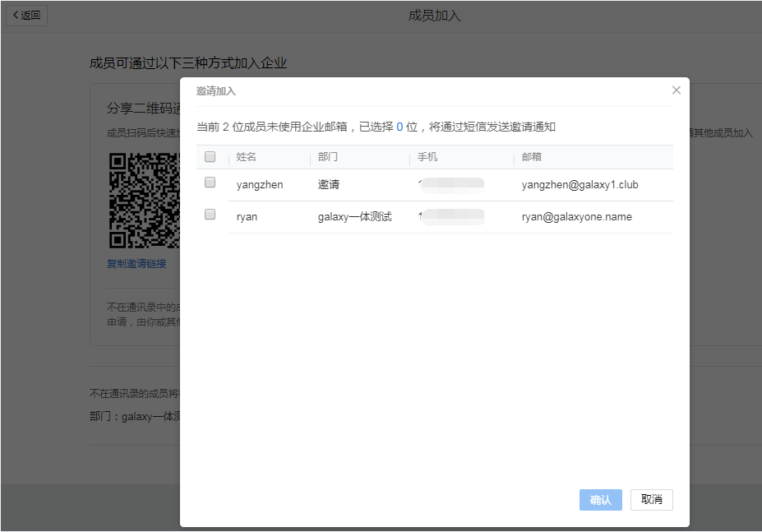Click the 手机 column header
This screenshot has height=532, width=762.
click(425, 156)
